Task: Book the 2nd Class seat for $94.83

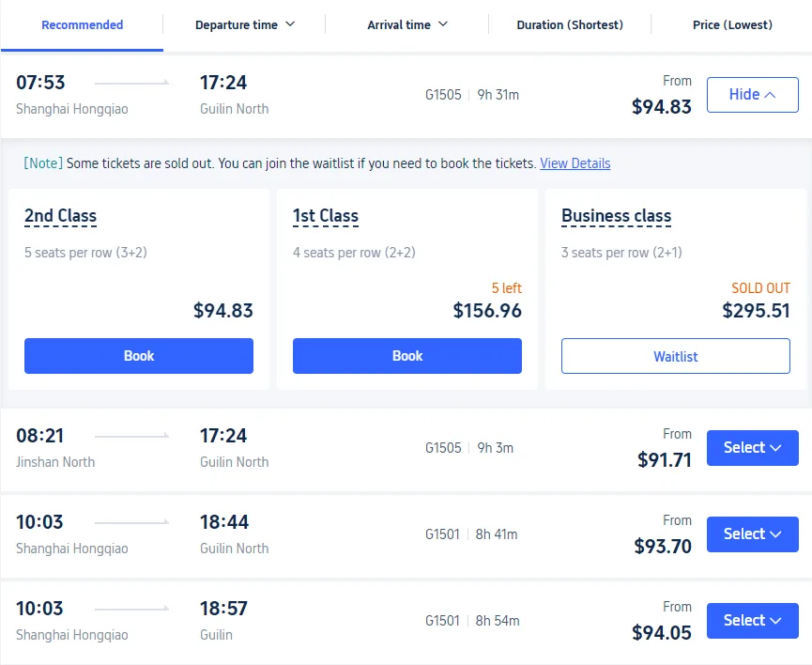Action: pyautogui.click(x=139, y=356)
